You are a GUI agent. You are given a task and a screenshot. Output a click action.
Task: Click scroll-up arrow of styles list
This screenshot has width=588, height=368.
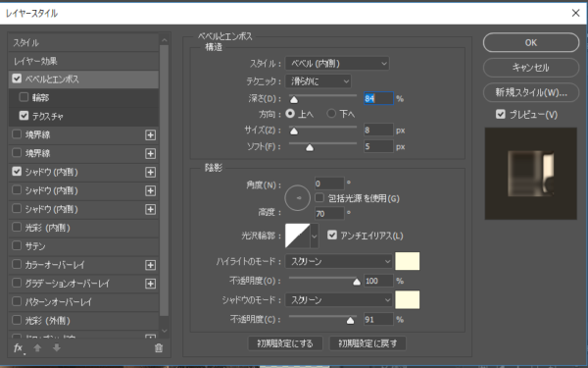[x=165, y=40]
